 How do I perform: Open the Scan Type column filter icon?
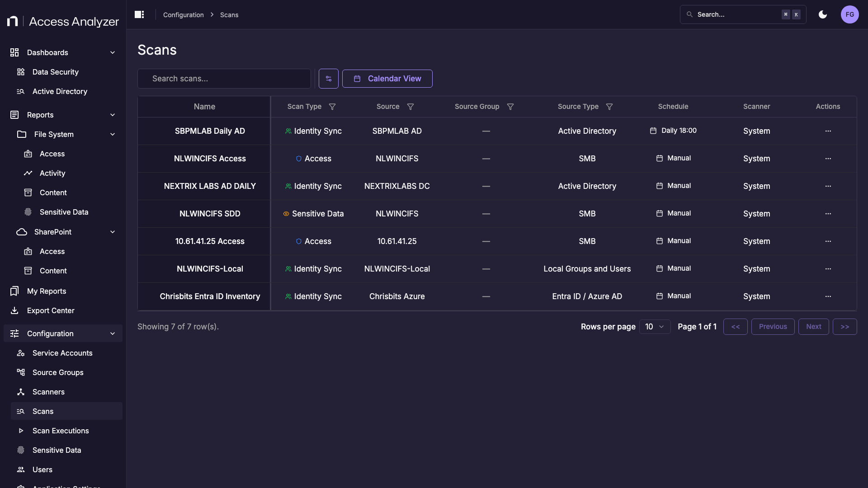point(332,107)
